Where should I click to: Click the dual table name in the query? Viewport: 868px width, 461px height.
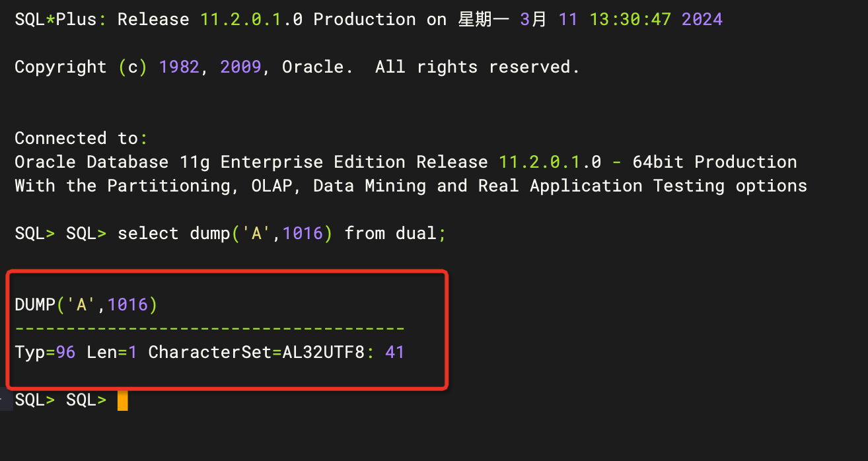416,233
